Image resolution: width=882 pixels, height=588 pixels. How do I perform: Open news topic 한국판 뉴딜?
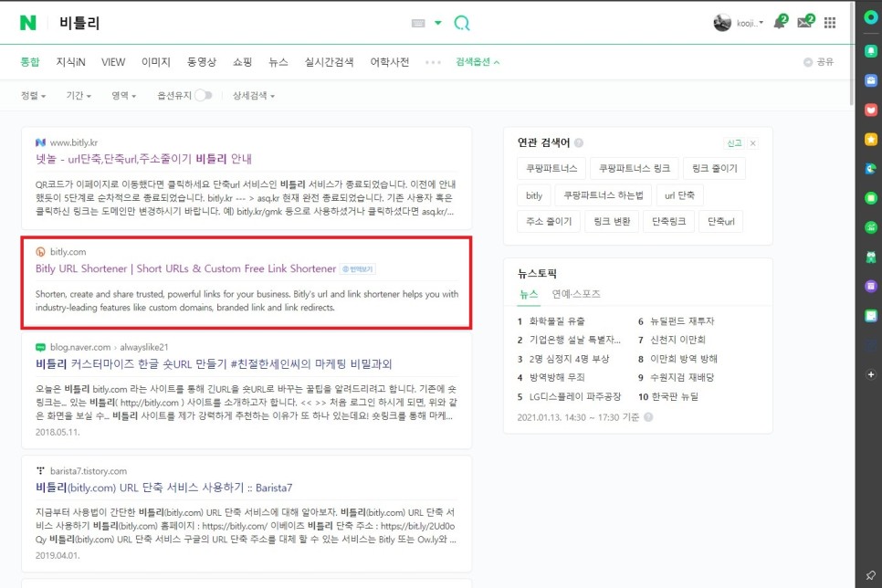click(675, 396)
